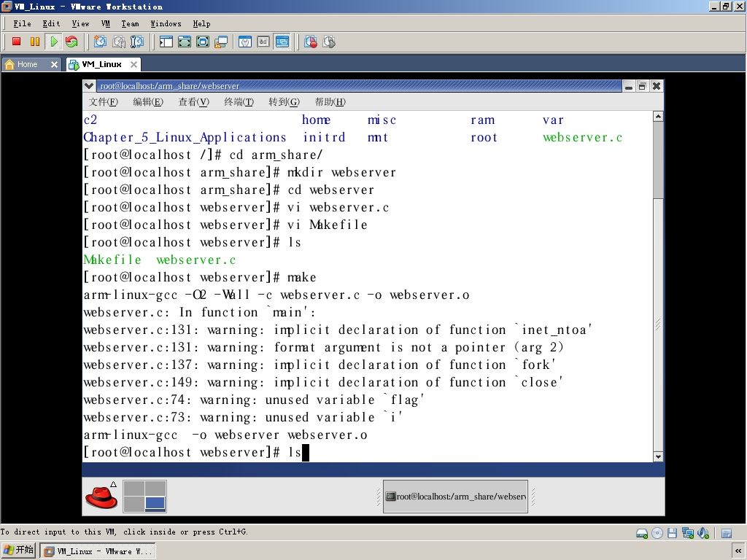Click the root@localhost terminal button in GNOME panel
Screen dimensions: 747x560
(455, 496)
